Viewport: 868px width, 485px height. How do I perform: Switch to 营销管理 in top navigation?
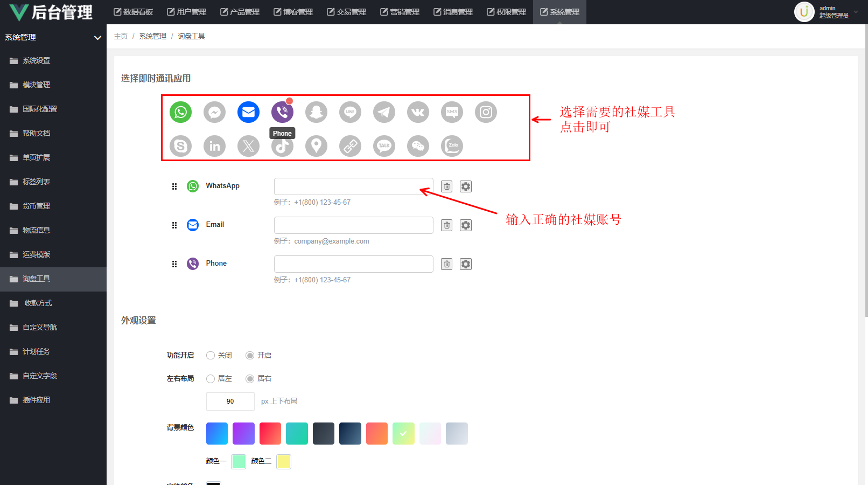tap(400, 12)
